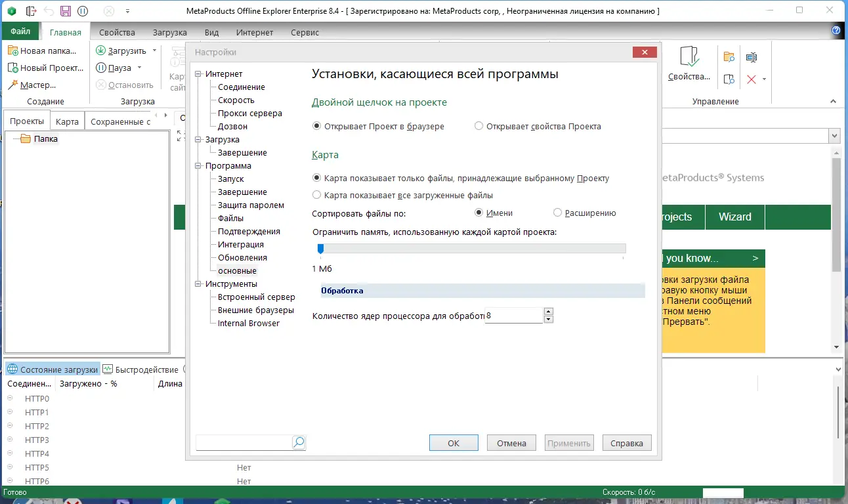Select Открывает Проект в браузере
Viewport: 848px width, 504px height.
[x=379, y=126]
